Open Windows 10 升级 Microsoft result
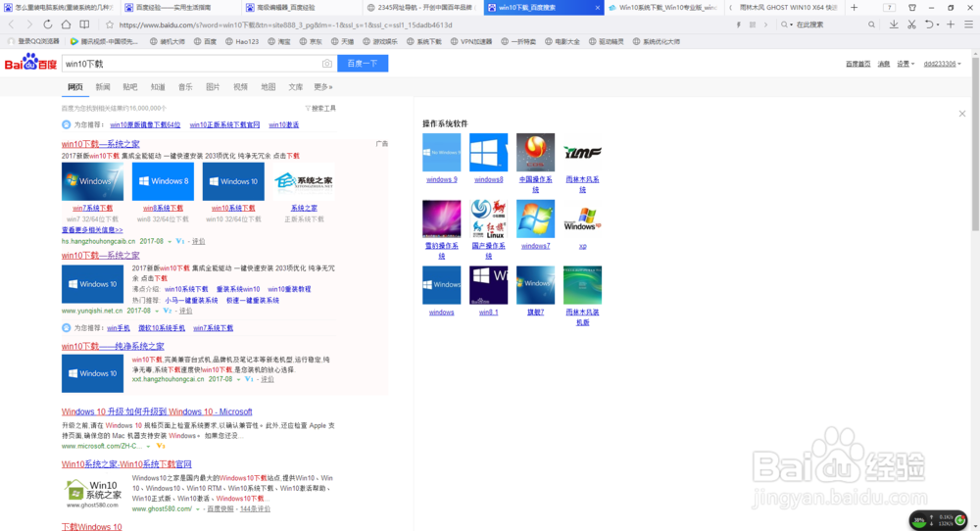The width and height of the screenshot is (980, 531). (x=157, y=411)
